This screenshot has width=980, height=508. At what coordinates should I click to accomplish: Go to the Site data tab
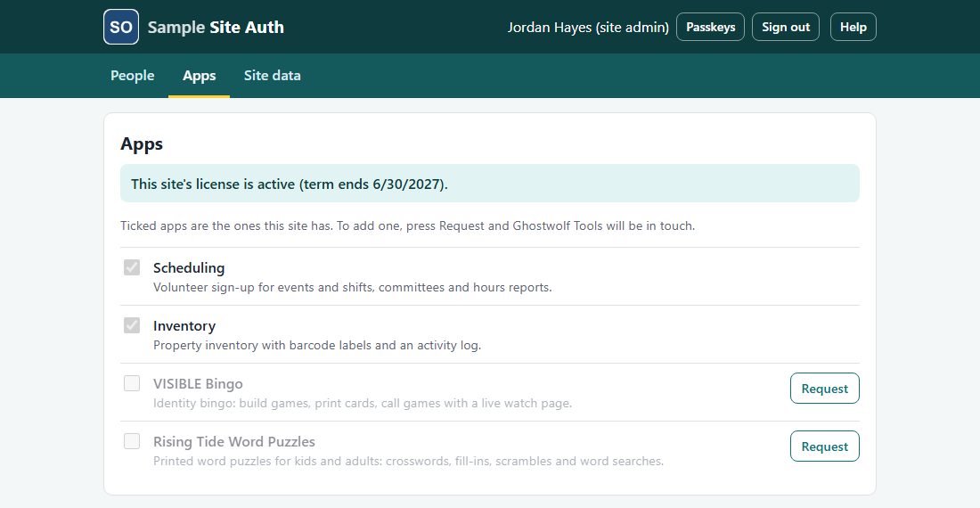272,76
